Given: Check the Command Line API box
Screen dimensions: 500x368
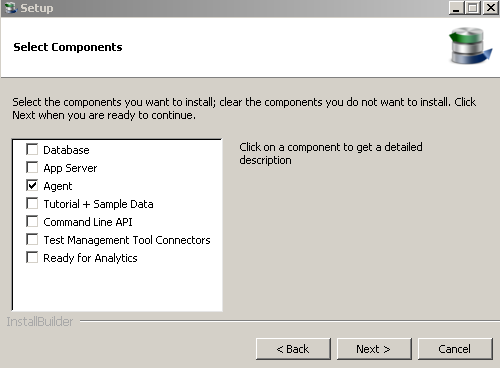Looking at the screenshot, I should tap(32, 221).
